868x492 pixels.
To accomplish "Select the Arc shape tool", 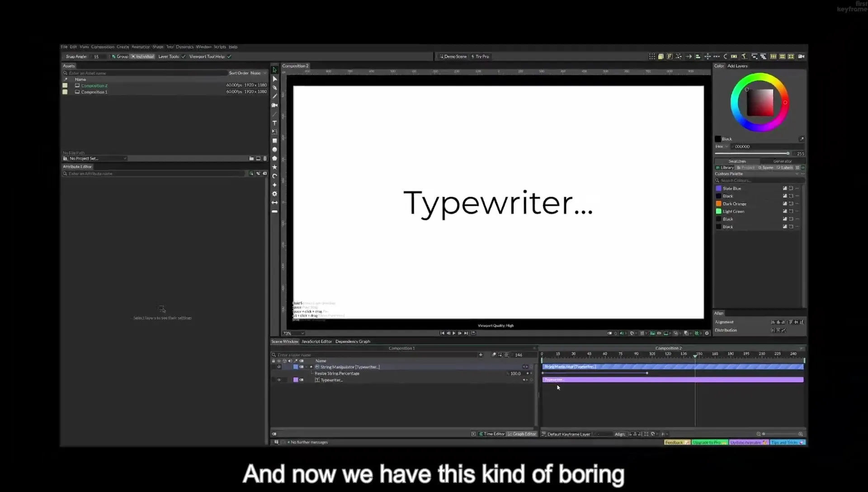I will click(274, 176).
